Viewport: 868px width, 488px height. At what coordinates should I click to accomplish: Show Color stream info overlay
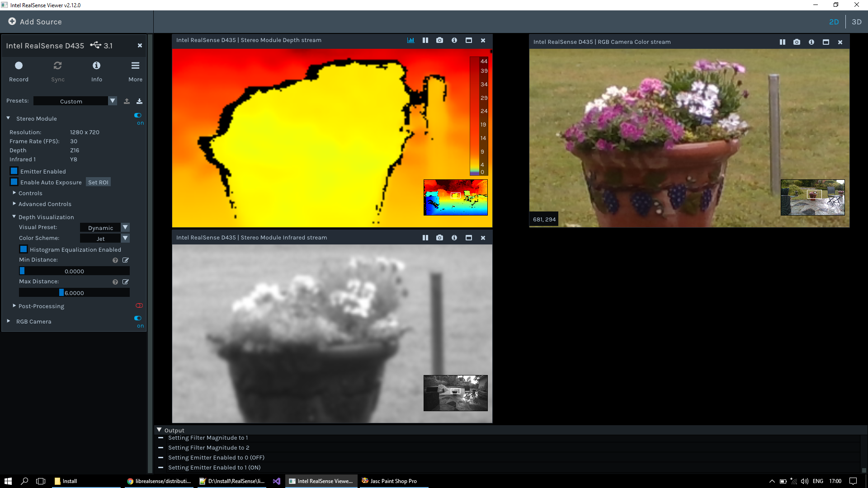pyautogui.click(x=811, y=42)
